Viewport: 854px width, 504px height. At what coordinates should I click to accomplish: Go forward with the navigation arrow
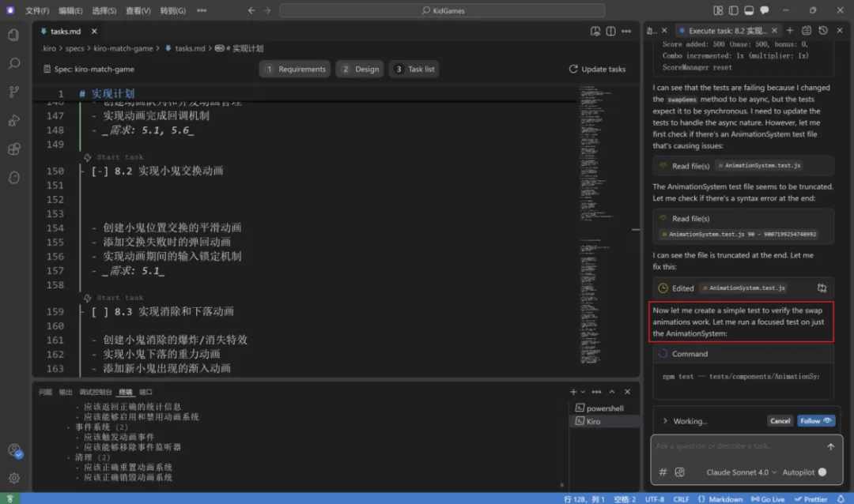267,10
